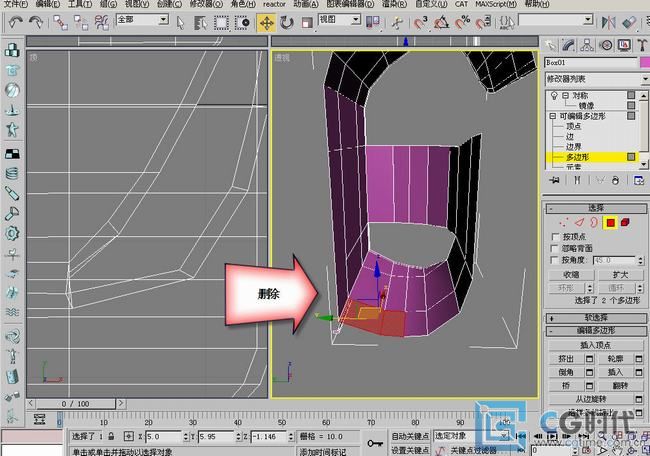Click Configure Modifier Sets icon
Viewport: 650px width, 456px height.
point(639,180)
